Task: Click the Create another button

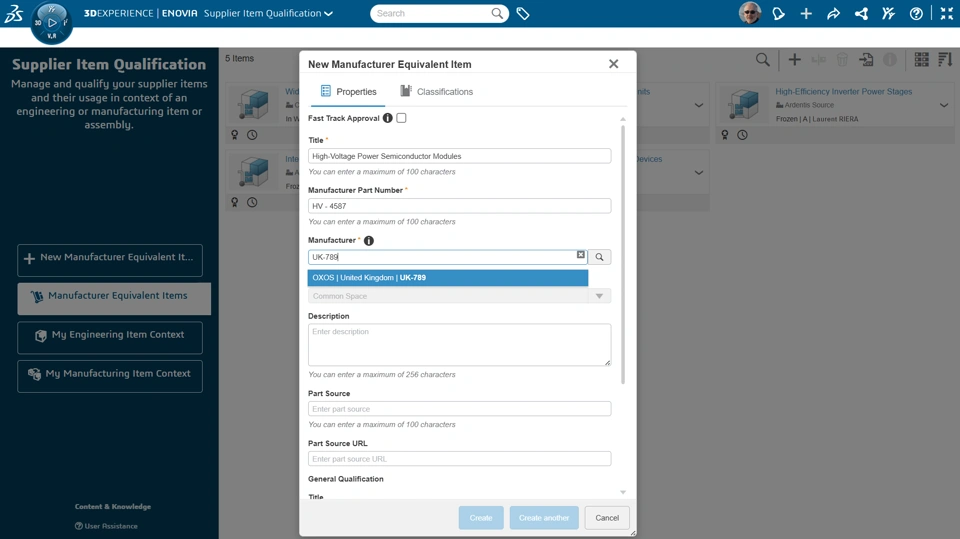Action: (x=544, y=518)
